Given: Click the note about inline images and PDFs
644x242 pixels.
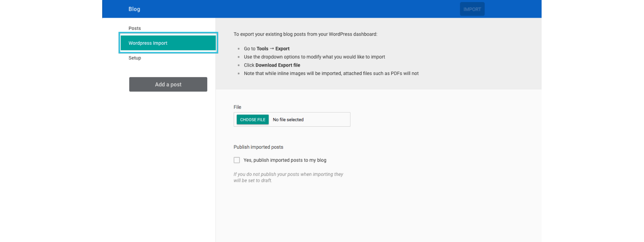Looking at the screenshot, I should (x=331, y=73).
